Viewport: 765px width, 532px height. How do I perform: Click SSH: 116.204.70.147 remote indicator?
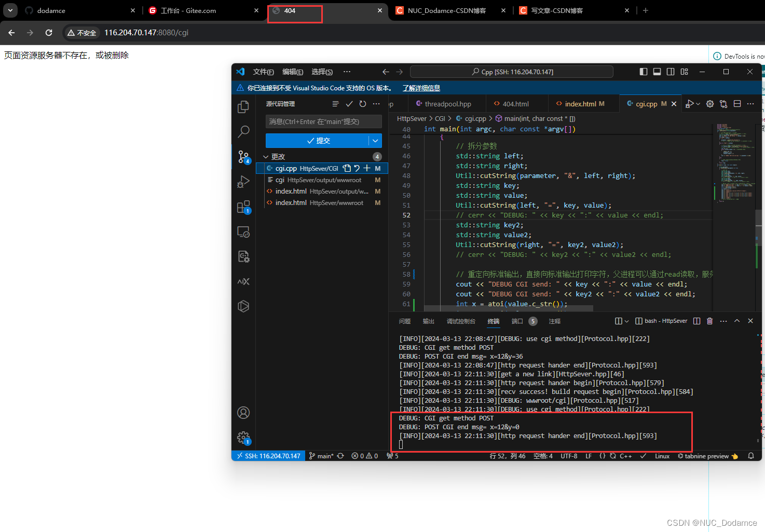268,456
